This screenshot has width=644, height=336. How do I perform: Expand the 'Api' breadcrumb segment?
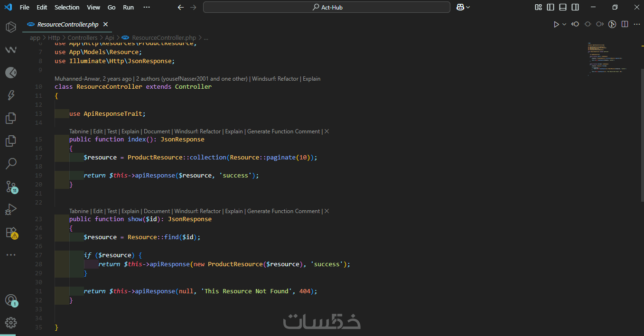110,37
